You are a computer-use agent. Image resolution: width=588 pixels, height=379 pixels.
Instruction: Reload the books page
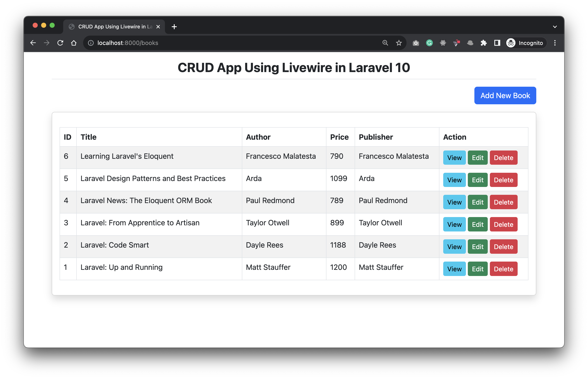point(60,43)
